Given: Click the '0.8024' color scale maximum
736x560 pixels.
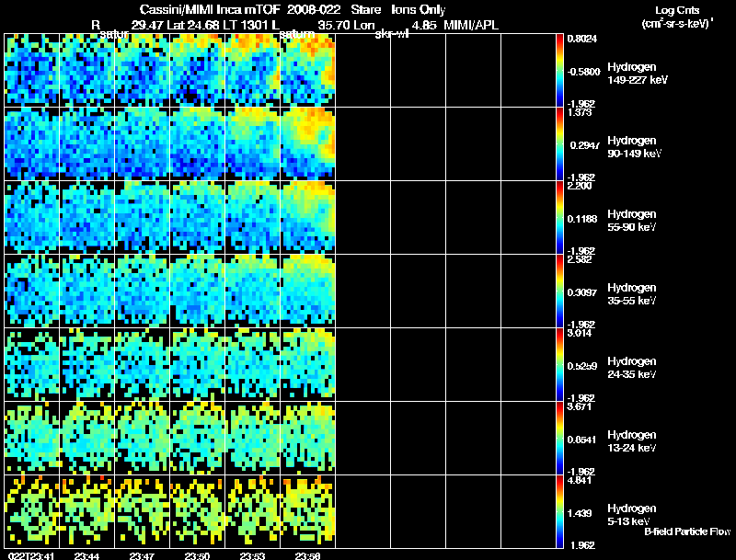Looking at the screenshot, I should (582, 39).
